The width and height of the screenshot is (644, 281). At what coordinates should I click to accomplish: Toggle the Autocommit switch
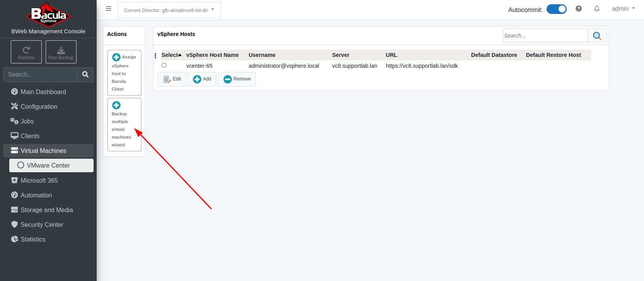pos(557,9)
